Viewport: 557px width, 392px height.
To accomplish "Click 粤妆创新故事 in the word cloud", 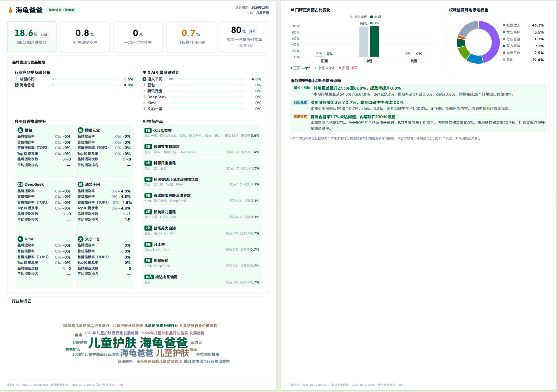I will tap(208, 354).
